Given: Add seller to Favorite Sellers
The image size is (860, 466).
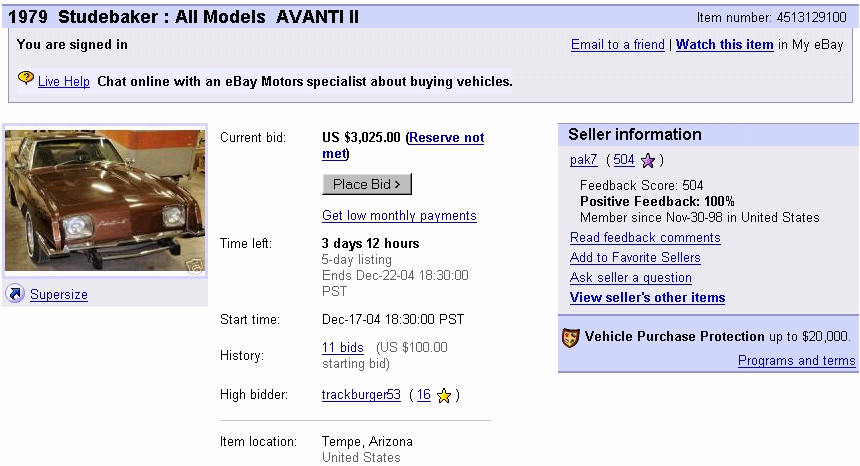Looking at the screenshot, I should point(635,258).
